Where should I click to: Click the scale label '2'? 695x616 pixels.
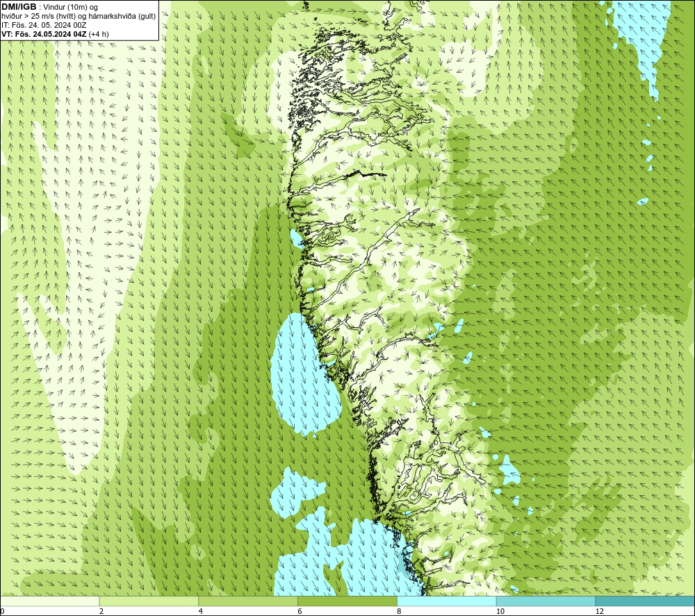101,611
